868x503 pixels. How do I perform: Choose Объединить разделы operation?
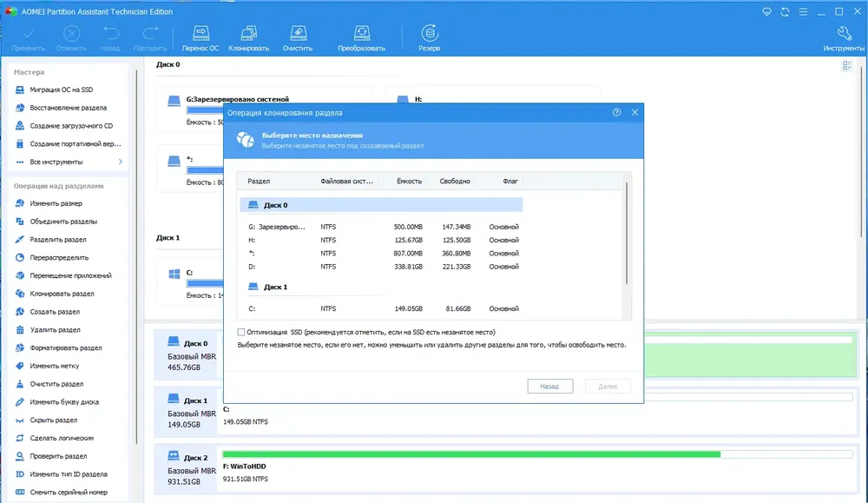coord(63,221)
